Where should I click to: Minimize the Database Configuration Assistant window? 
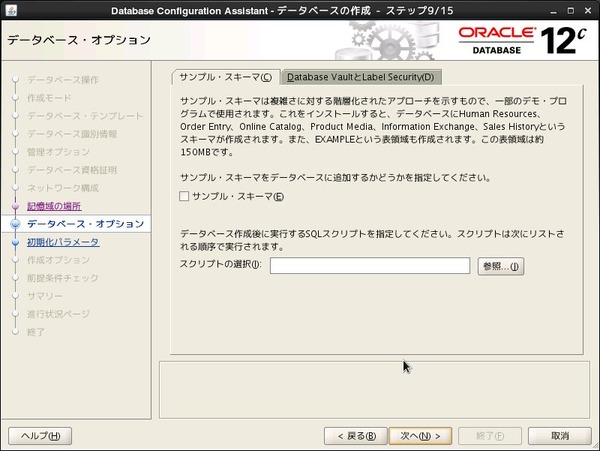[553, 11]
